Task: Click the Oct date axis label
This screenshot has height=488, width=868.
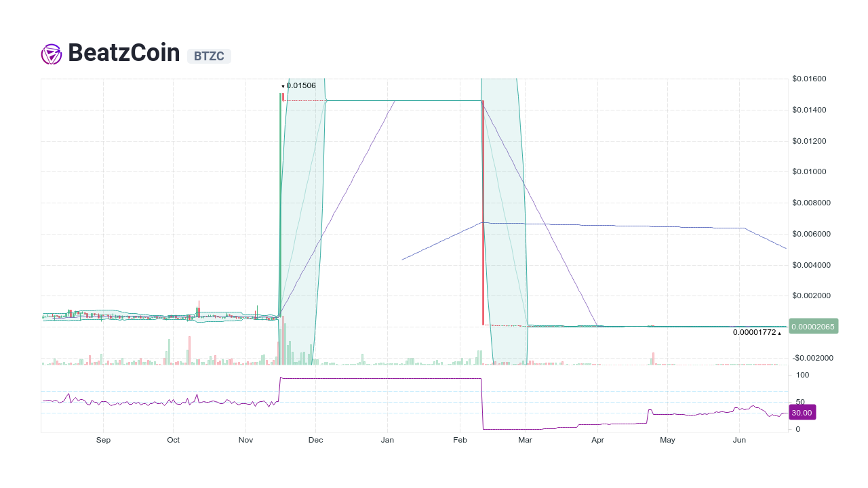Action: pyautogui.click(x=173, y=440)
